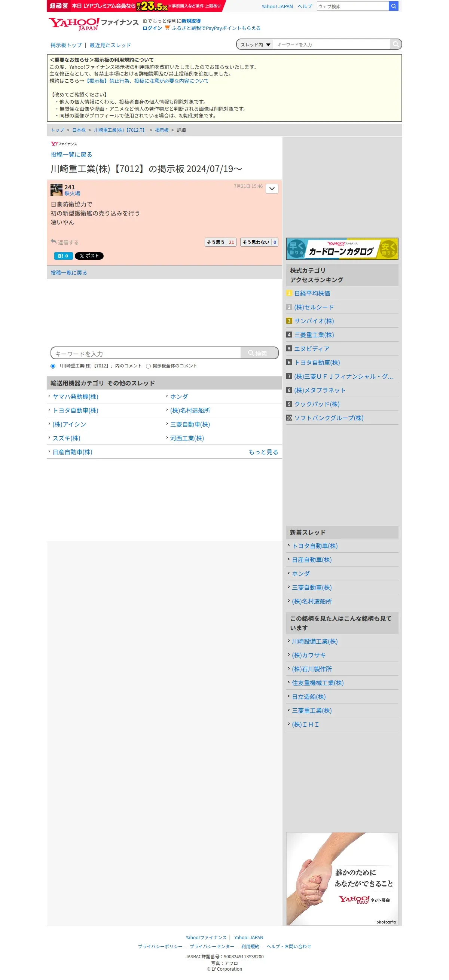Open footer ヘルプ・お問い合わせ link
Screen dimensions: 449x980
click(288, 947)
